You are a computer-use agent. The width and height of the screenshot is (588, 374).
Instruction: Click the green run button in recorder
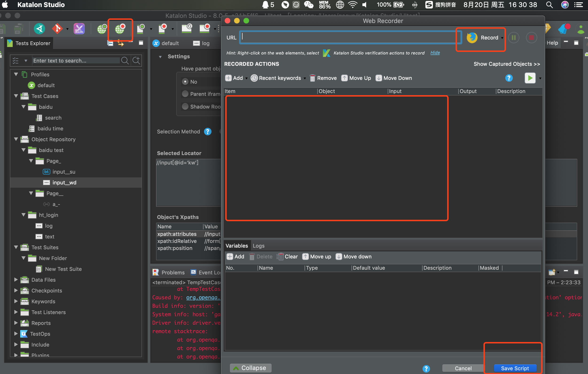[x=530, y=78]
